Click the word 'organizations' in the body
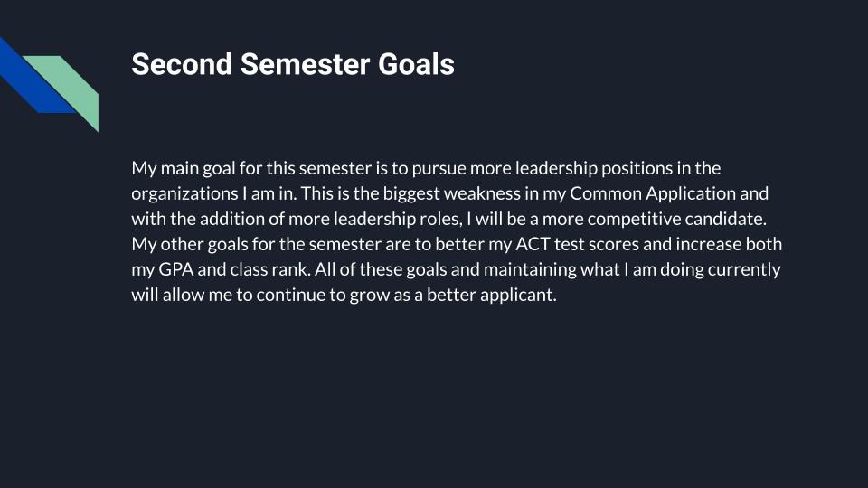868x488 pixels. (x=184, y=194)
